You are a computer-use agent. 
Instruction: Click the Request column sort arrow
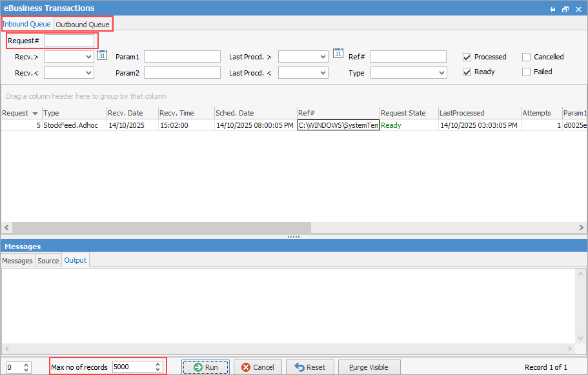coord(35,114)
